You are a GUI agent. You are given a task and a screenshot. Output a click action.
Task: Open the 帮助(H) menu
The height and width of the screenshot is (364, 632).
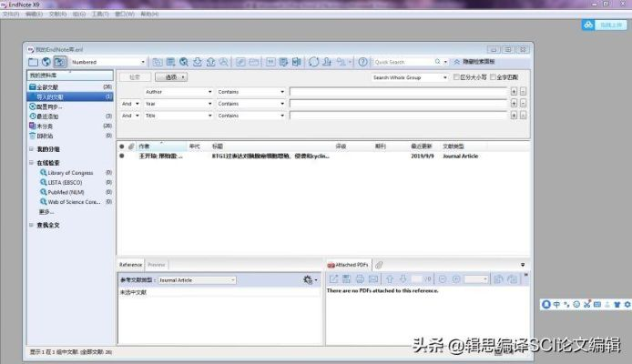(149, 14)
